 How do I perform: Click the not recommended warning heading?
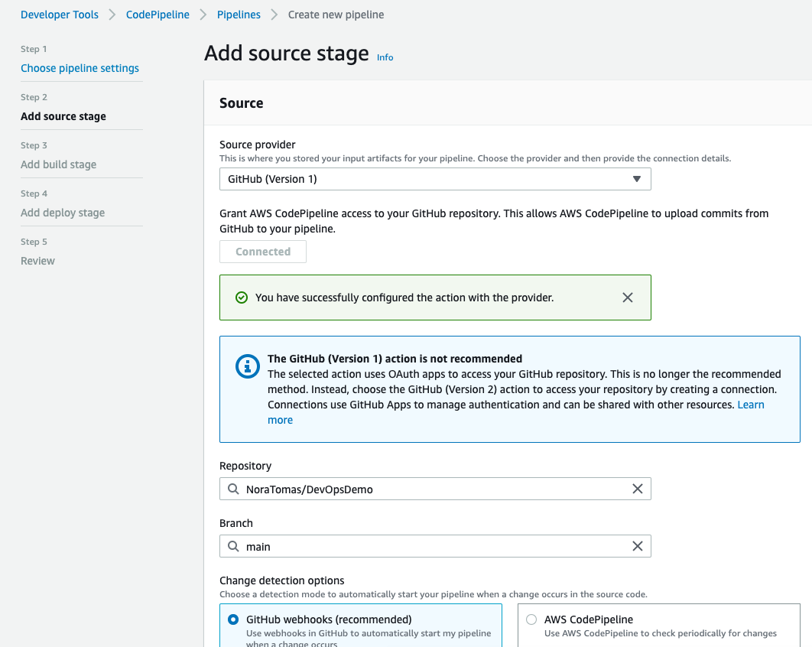tap(395, 359)
